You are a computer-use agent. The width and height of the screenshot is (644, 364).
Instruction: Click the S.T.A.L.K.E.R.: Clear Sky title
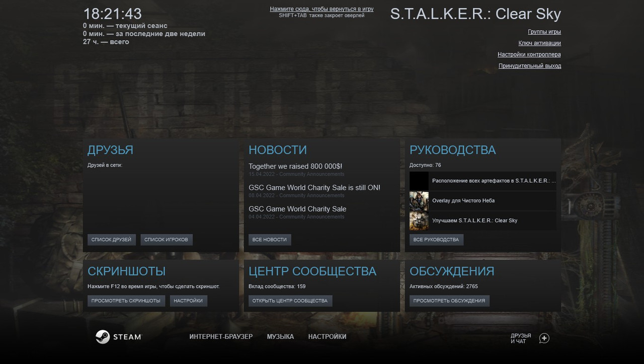tap(475, 14)
